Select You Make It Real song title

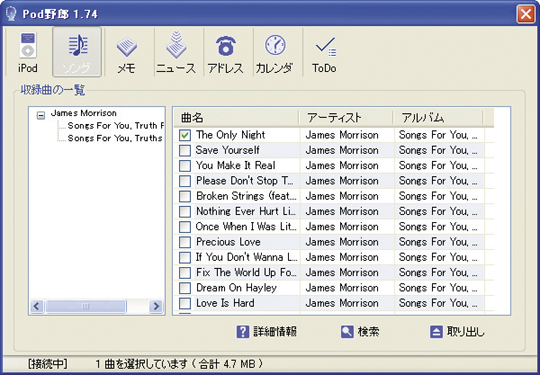(236, 166)
